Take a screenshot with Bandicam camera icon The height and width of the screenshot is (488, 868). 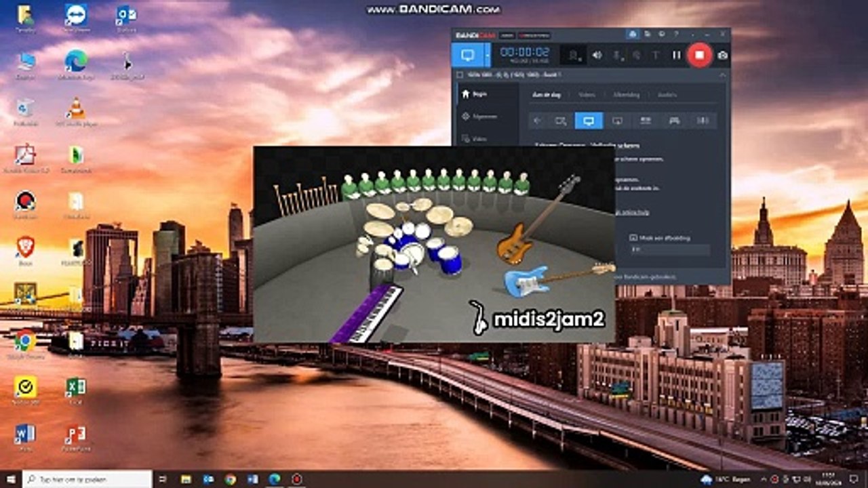[x=723, y=55]
